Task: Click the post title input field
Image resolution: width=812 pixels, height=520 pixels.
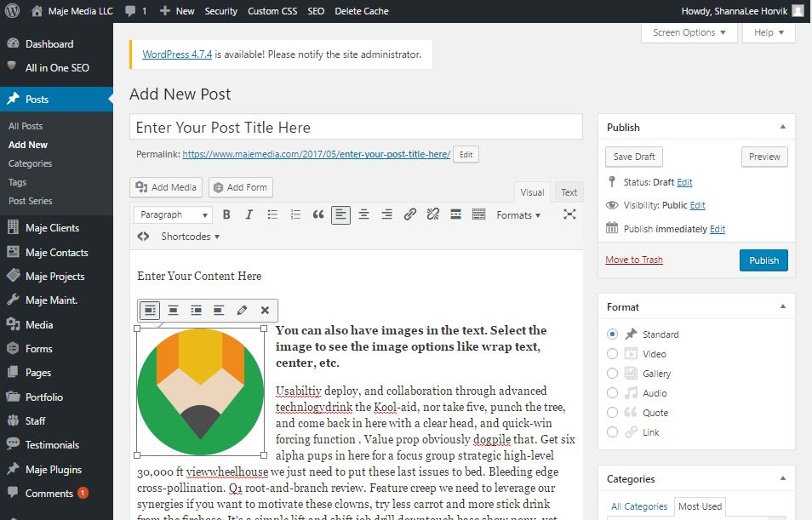Action: coord(356,127)
